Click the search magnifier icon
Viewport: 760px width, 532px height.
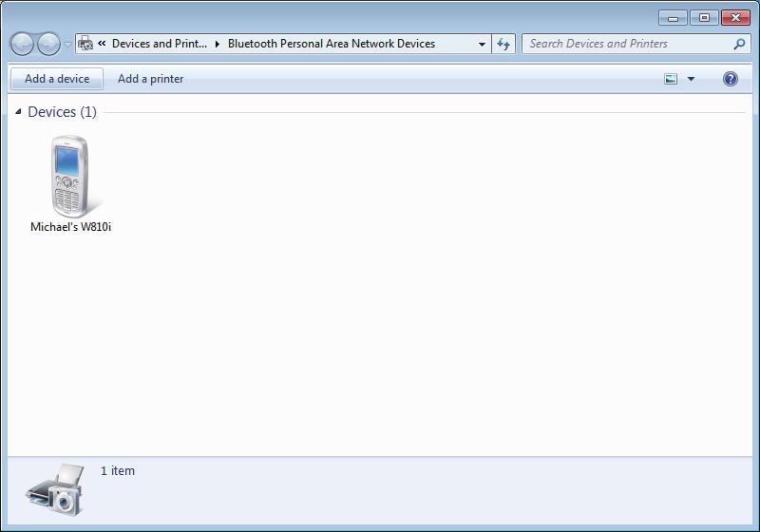pos(739,44)
